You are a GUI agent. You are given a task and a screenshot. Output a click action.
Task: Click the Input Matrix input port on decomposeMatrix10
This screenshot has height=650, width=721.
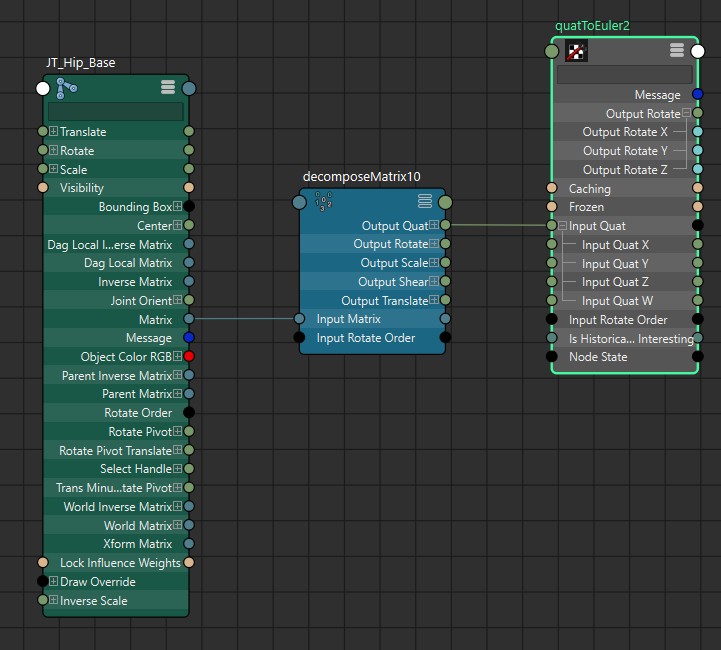(x=299, y=319)
